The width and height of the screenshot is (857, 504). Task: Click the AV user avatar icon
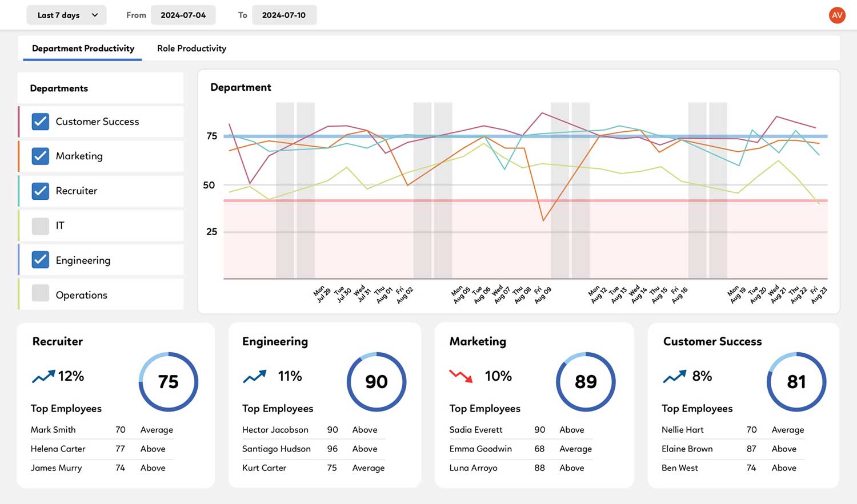(837, 15)
